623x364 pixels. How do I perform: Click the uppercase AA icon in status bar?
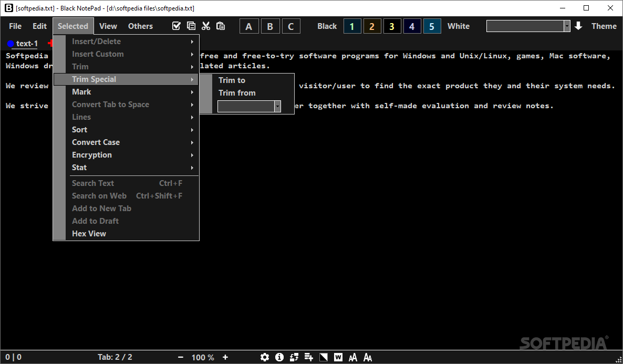pyautogui.click(x=353, y=357)
